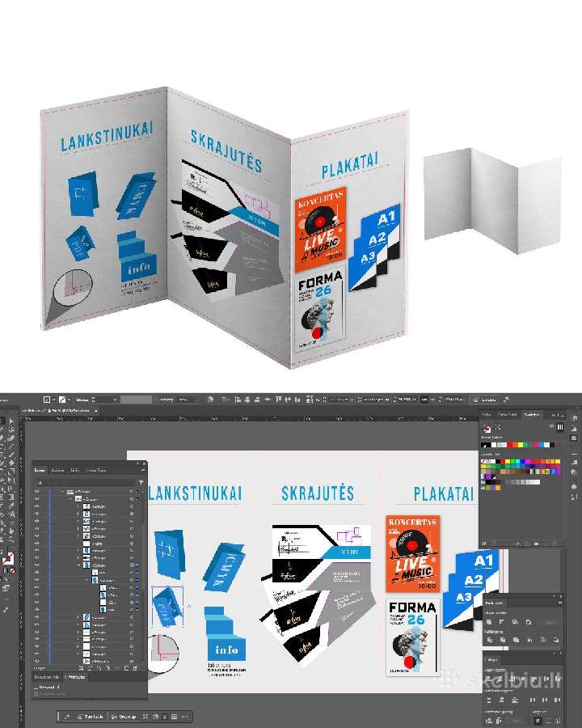Screen dimensions: 582x728
Task: Click Ungroup button in contextual task bar
Action: coord(124,717)
